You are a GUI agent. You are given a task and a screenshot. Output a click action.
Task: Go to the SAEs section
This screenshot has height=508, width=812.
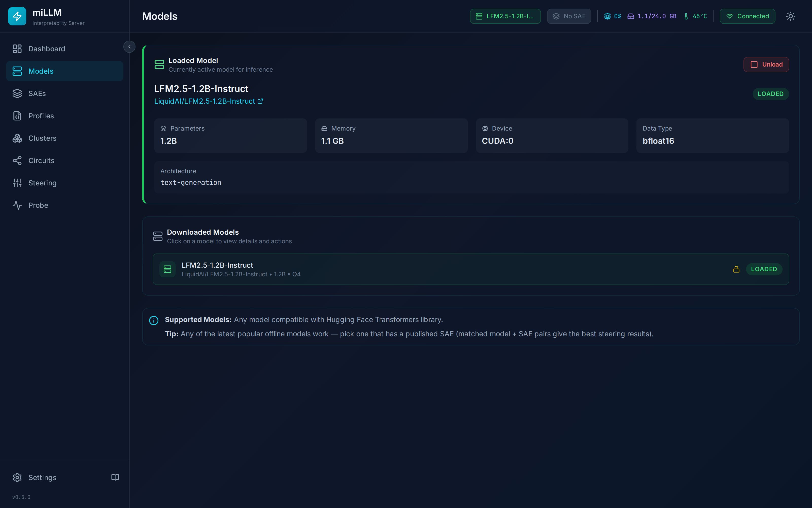(64, 93)
